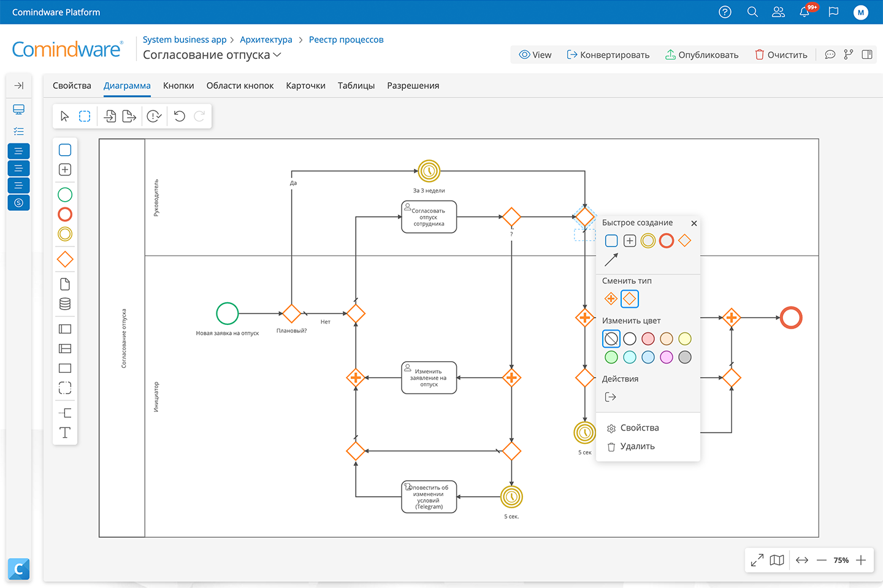This screenshot has height=588, width=883.
Task: Switch to the Кнопки tab
Action: point(178,86)
